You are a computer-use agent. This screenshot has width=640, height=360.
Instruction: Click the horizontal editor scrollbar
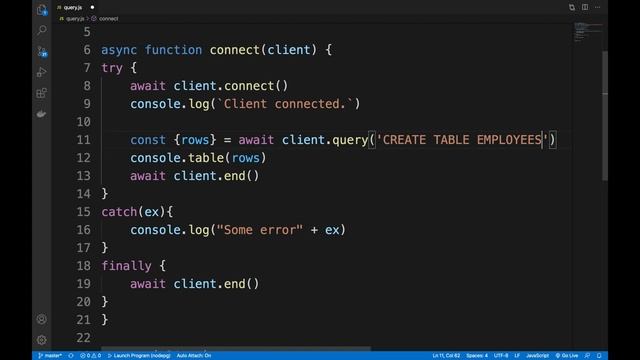(236, 349)
